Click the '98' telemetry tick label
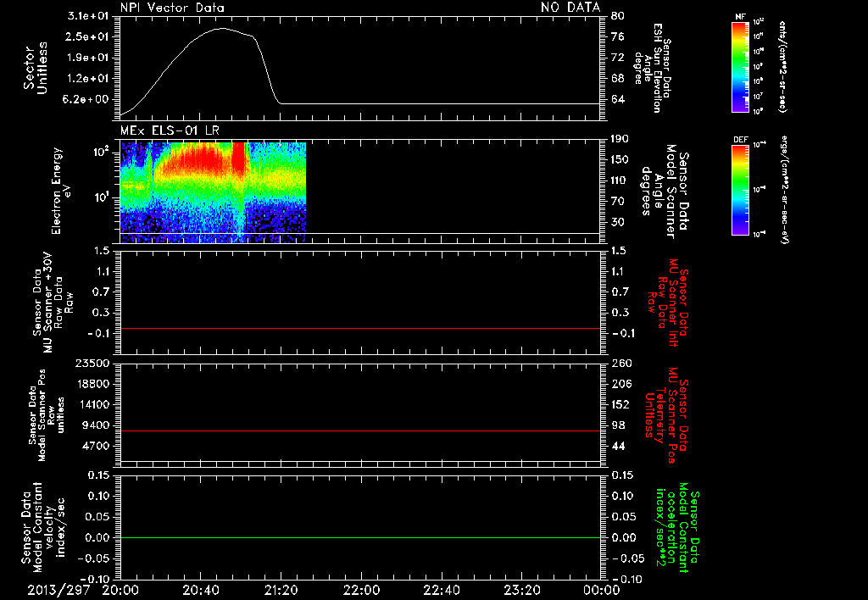868x600 pixels. [617, 425]
